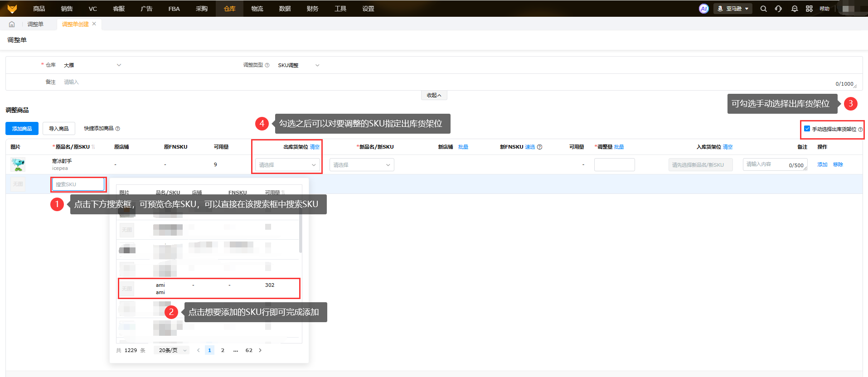Open the 商品 menu
The height and width of the screenshot is (377, 868).
point(39,9)
